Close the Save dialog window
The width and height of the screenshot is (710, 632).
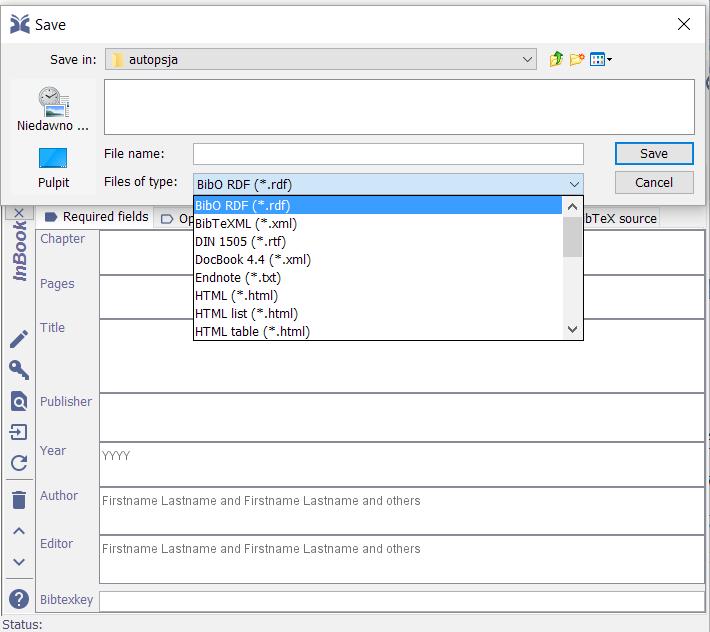[x=684, y=24]
